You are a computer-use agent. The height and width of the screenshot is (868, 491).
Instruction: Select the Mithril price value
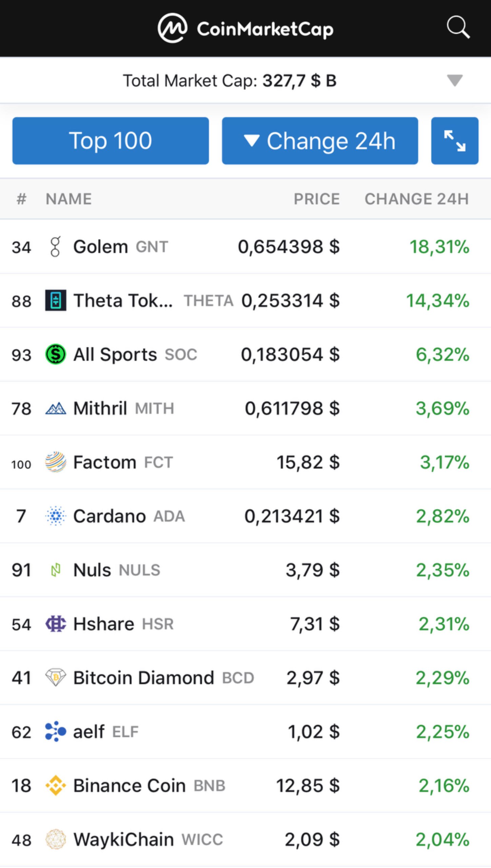point(292,408)
